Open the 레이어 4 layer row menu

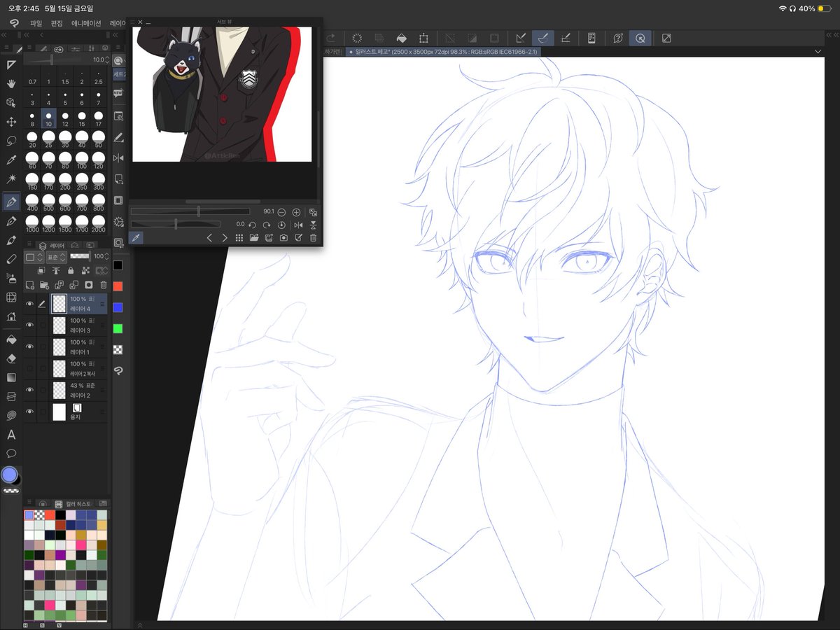[102, 304]
